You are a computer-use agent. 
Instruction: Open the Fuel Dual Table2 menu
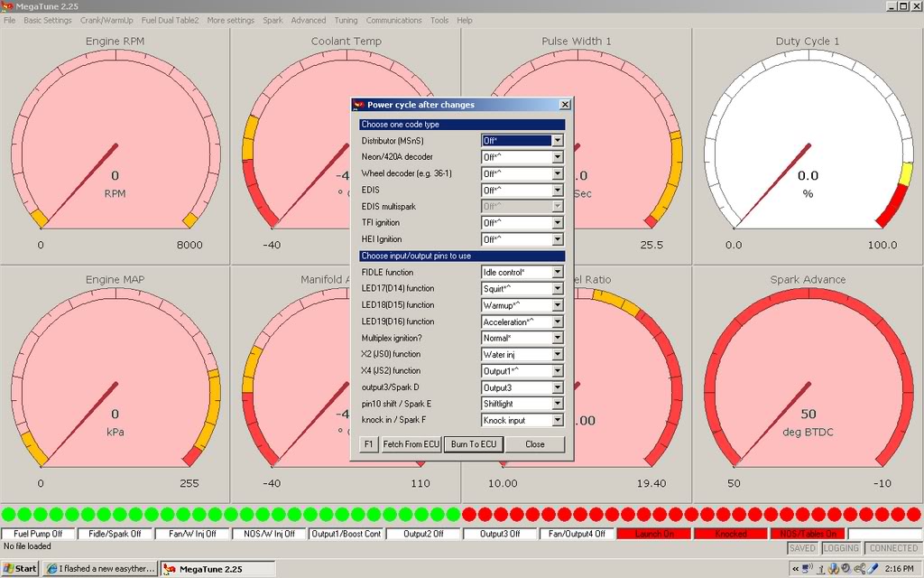[170, 20]
